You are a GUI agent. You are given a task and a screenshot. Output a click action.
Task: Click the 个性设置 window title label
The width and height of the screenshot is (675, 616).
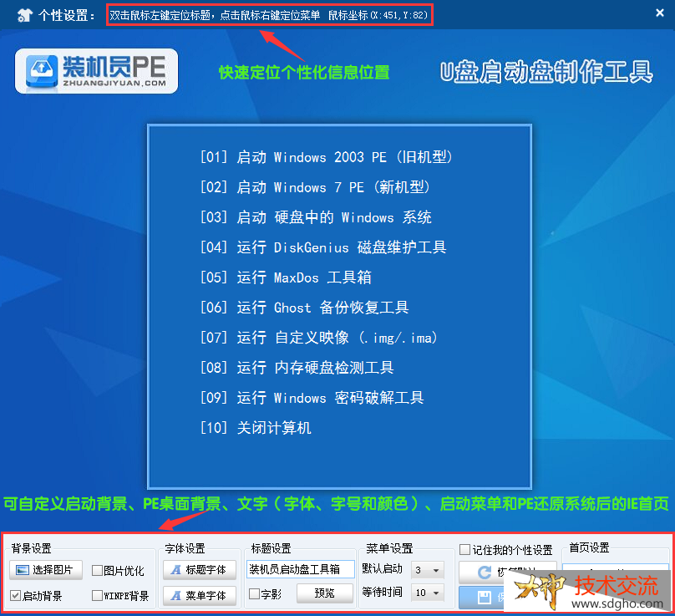66,16
